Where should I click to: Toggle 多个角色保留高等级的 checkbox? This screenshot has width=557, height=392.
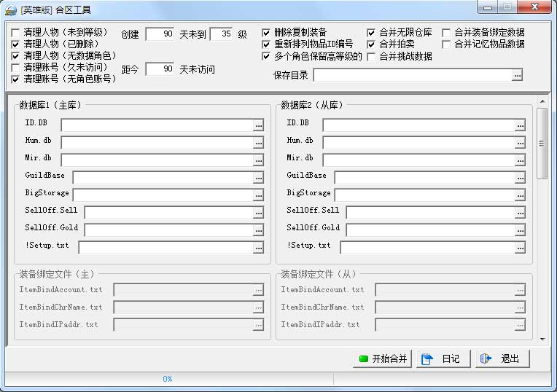pyautogui.click(x=265, y=56)
